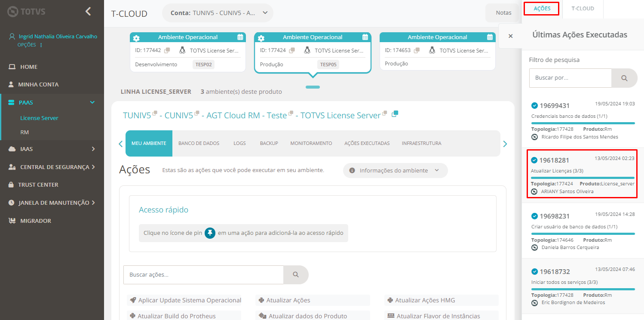Click the Atualizar Ações HMG action
The height and width of the screenshot is (320, 644).
(x=442, y=300)
